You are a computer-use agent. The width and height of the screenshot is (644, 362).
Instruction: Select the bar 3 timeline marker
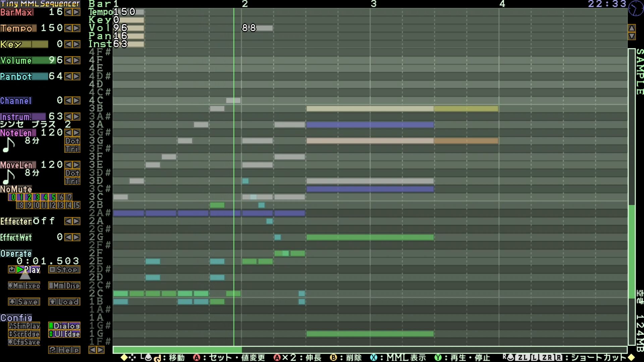(374, 4)
